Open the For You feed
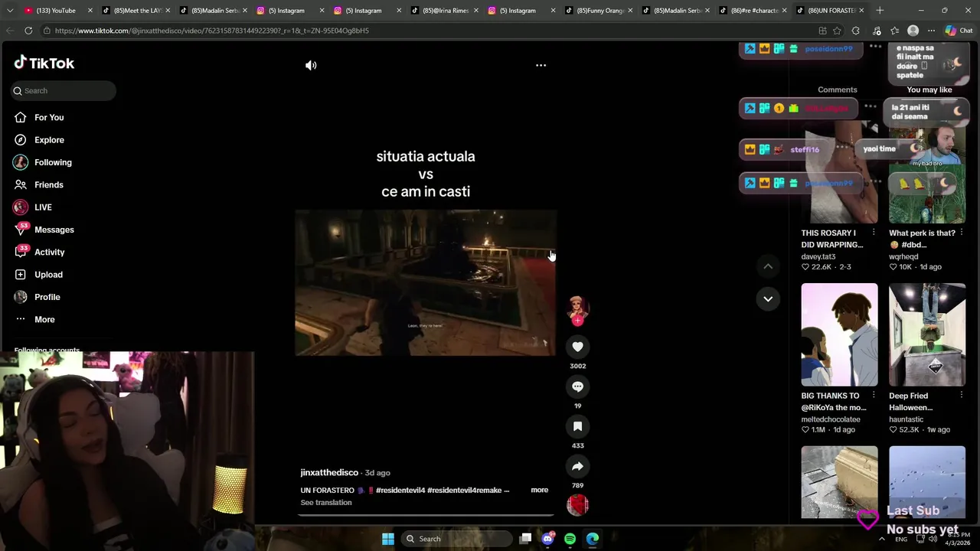Screen dimensions: 980x551 click(x=49, y=117)
